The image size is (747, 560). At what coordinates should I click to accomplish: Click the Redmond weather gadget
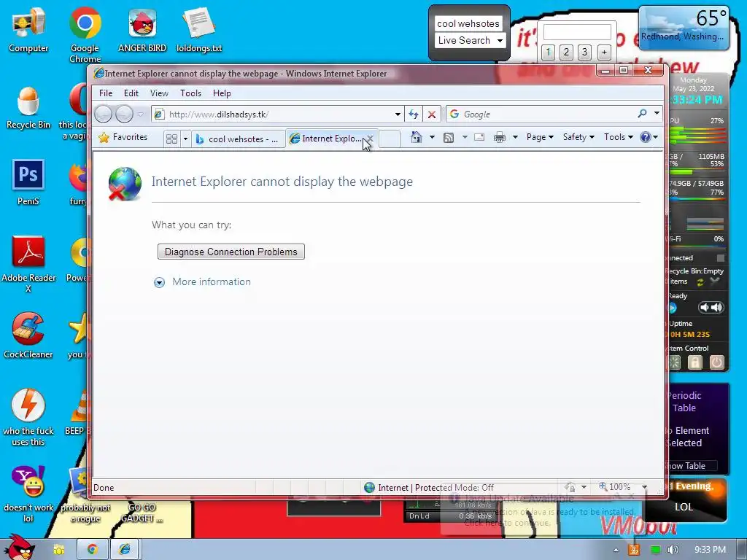click(x=684, y=28)
